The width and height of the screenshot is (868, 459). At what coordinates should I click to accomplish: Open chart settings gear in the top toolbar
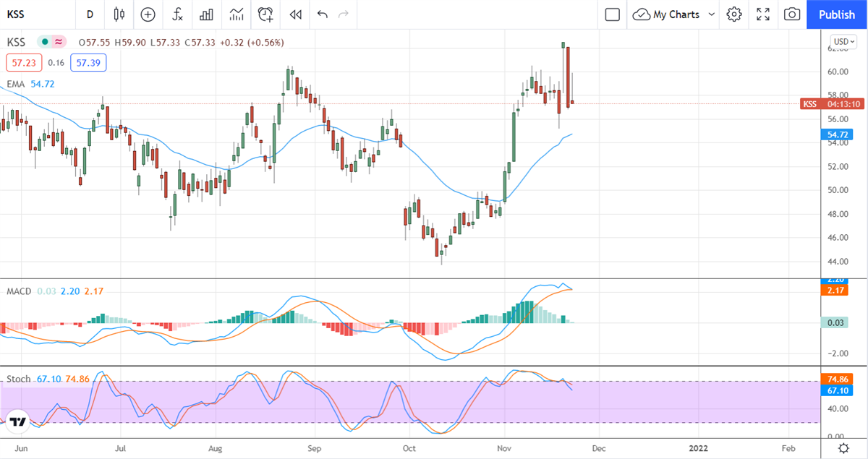734,14
